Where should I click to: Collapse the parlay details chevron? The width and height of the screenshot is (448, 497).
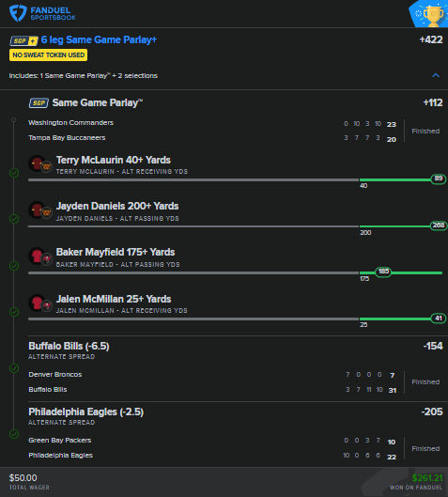coord(436,75)
